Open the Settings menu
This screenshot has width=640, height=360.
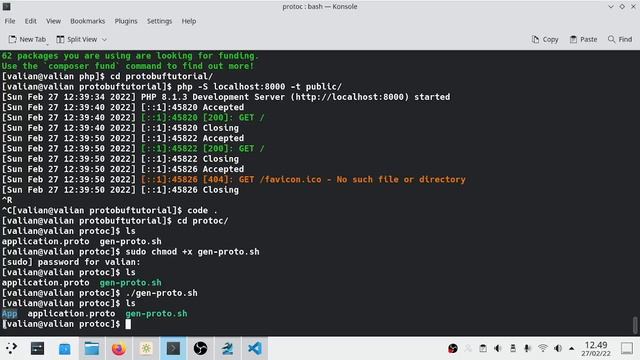[x=159, y=21]
